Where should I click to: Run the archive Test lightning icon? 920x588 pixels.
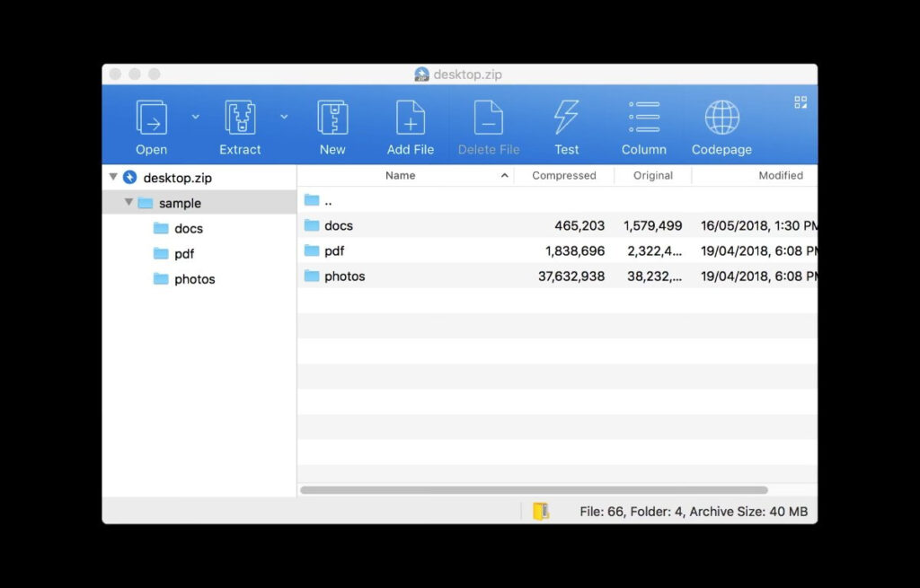(566, 118)
